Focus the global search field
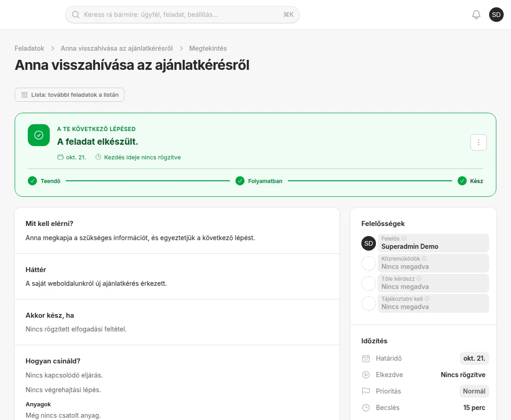This screenshot has width=511, height=420. pyautogui.click(x=182, y=15)
